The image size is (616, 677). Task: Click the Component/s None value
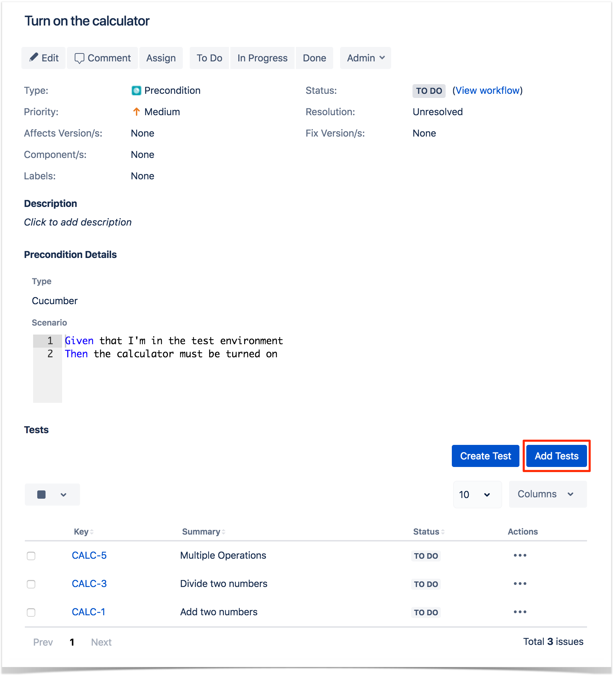pos(142,155)
